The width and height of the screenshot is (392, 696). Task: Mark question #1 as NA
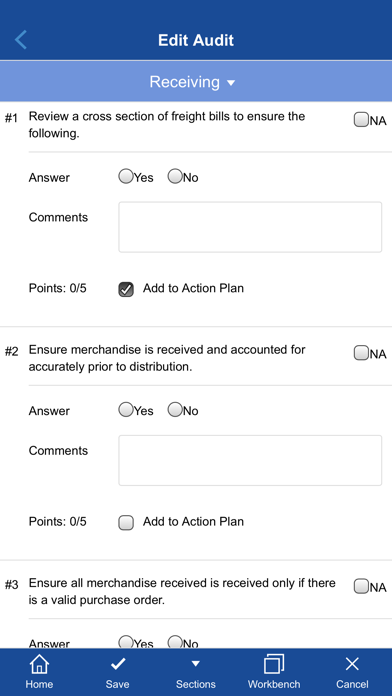tap(361, 119)
